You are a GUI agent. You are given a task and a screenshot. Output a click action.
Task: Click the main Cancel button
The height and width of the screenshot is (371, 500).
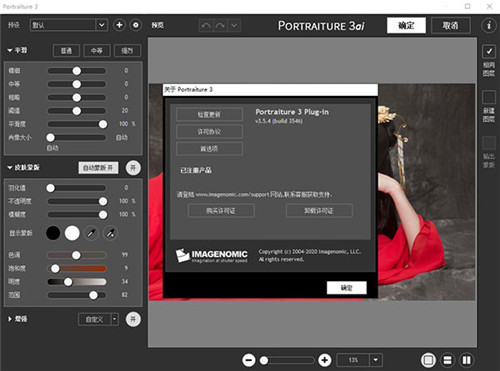tap(451, 25)
